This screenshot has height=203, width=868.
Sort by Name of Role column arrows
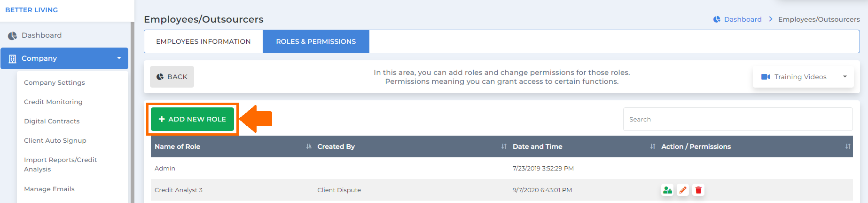(x=309, y=146)
